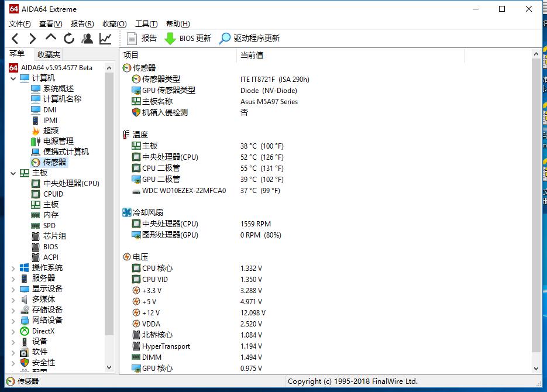Expand the 多媒体 tree node
The image size is (547, 392).
pos(13,300)
